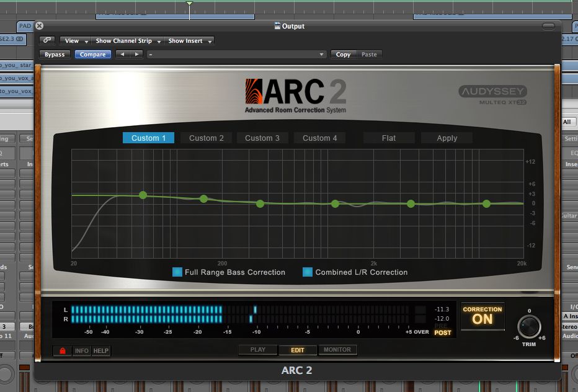Switch to PLAY mode

tap(257, 350)
